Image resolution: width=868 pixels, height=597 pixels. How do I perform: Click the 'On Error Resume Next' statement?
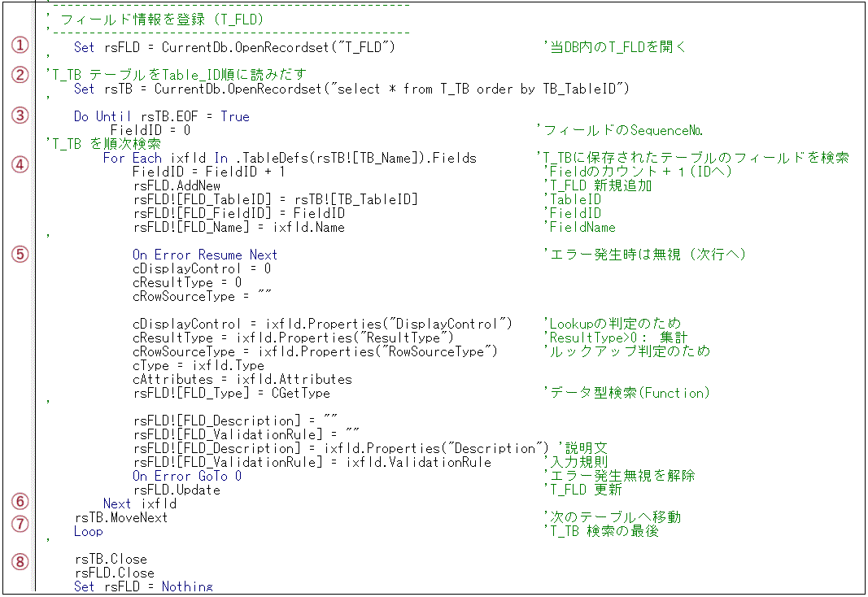pos(204,255)
